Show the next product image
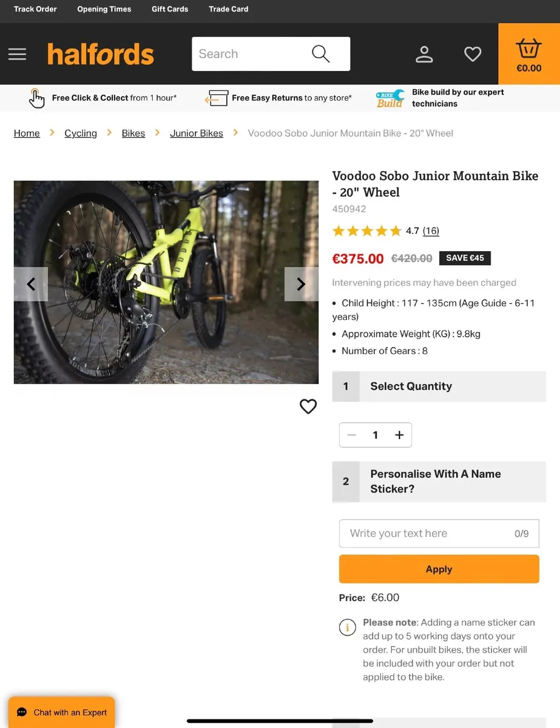The width and height of the screenshot is (560, 728). 300,284
